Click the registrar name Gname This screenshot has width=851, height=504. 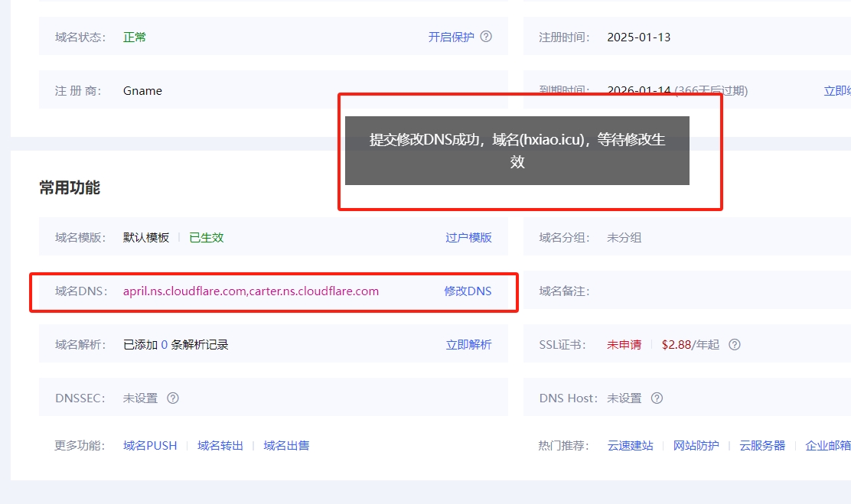(x=143, y=90)
